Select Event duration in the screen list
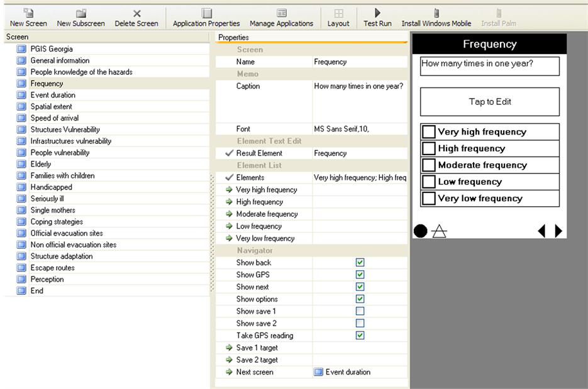588x389 pixels. 53,95
